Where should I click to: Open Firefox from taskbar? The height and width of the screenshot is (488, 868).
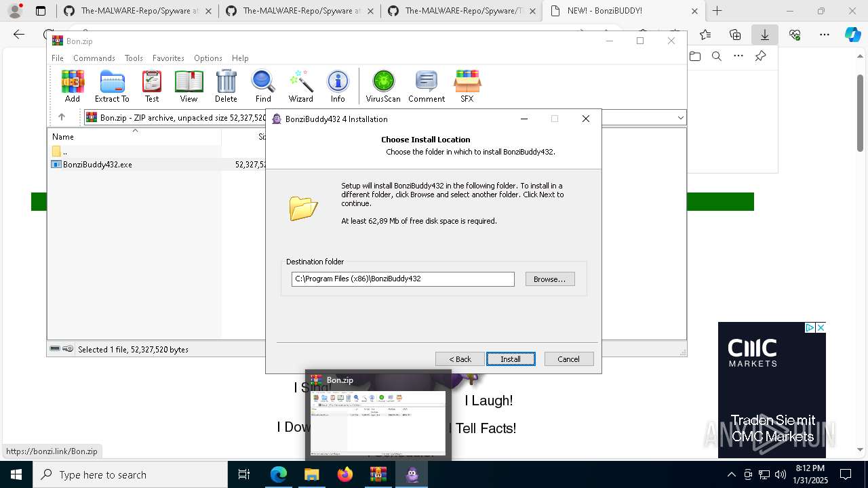click(345, 474)
